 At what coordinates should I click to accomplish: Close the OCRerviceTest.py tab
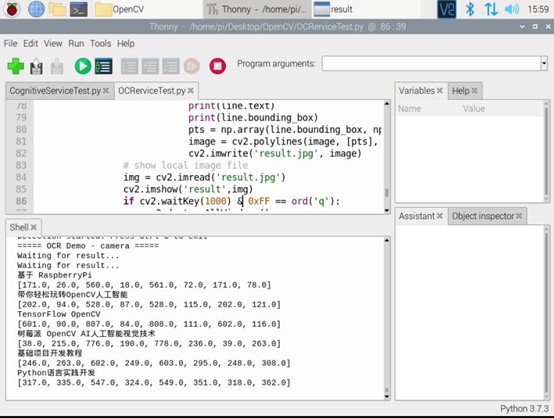point(190,91)
